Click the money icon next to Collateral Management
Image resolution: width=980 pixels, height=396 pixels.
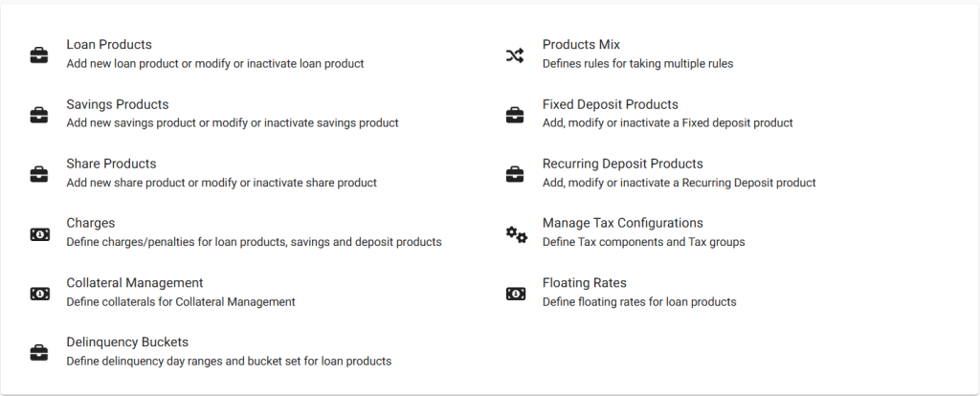click(39, 294)
